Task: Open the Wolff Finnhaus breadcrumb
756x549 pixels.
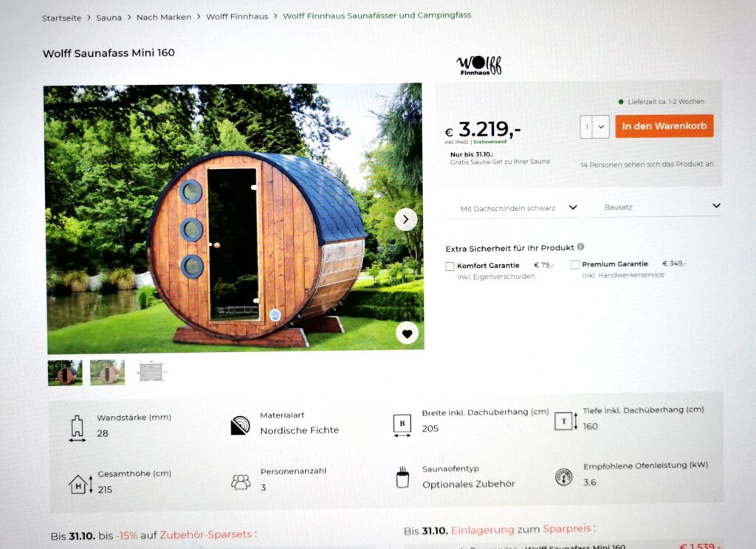Action: pyautogui.click(x=237, y=16)
